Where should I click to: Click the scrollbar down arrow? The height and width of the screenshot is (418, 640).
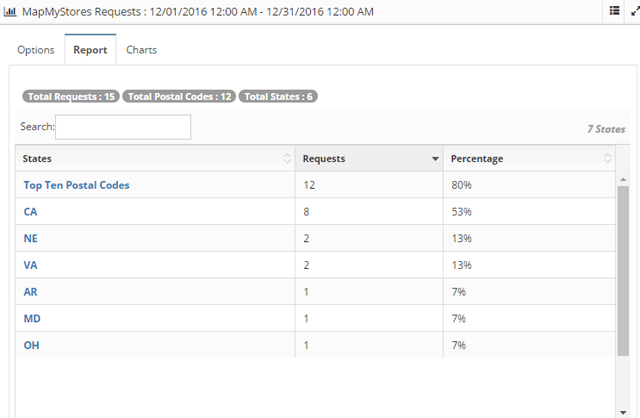coord(623,411)
